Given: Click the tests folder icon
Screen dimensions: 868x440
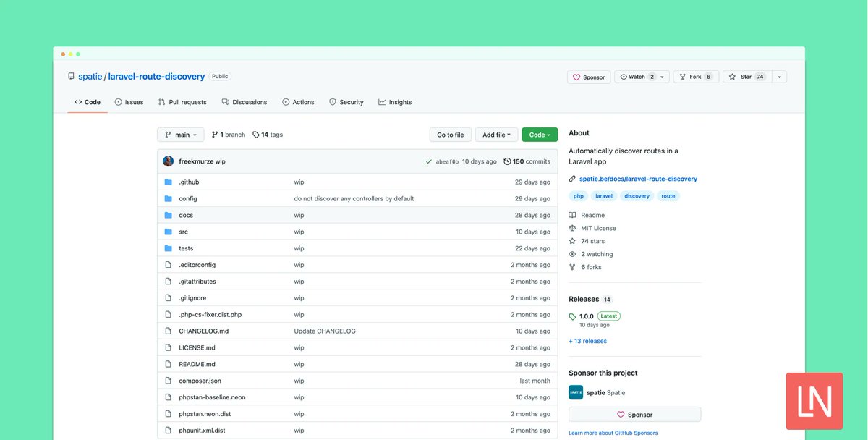Looking at the screenshot, I should pyautogui.click(x=169, y=248).
